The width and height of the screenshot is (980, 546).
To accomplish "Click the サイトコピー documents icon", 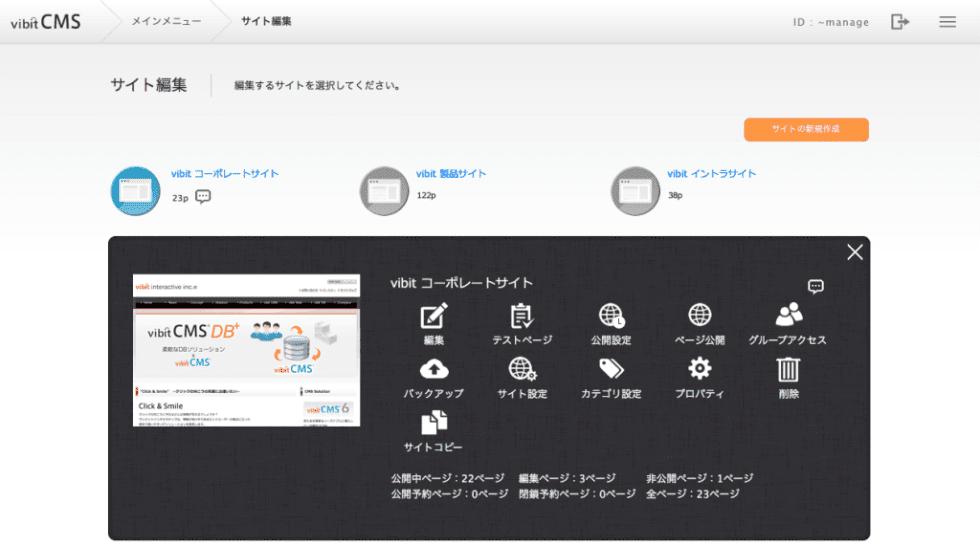I will pyautogui.click(x=433, y=422).
